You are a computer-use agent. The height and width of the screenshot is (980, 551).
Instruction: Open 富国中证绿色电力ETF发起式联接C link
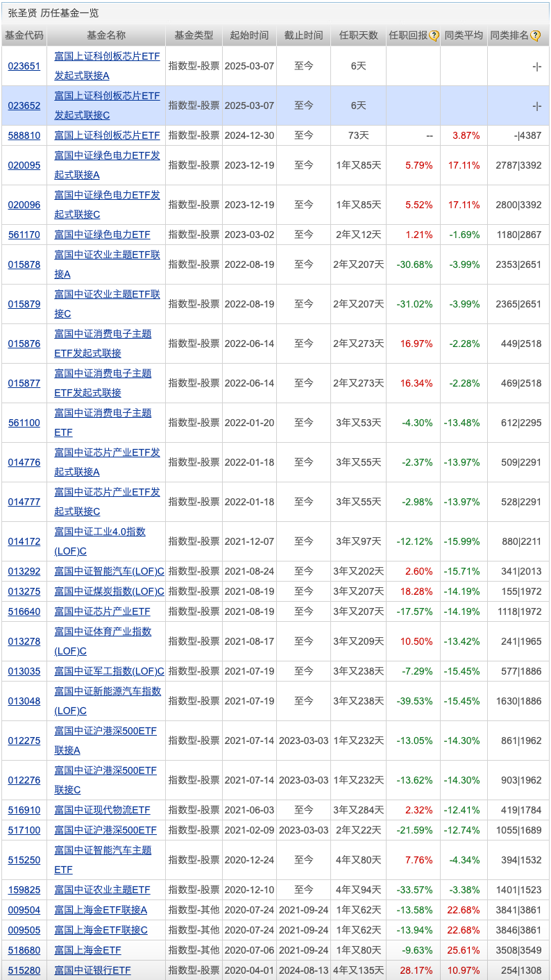[x=107, y=205]
